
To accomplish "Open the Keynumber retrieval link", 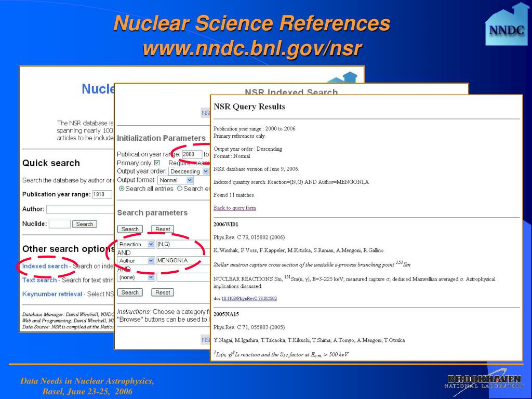I will pos(52,294).
